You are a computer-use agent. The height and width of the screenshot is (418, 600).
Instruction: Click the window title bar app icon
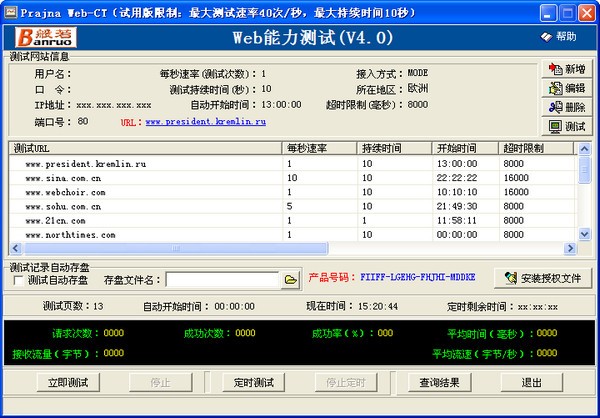10,13
